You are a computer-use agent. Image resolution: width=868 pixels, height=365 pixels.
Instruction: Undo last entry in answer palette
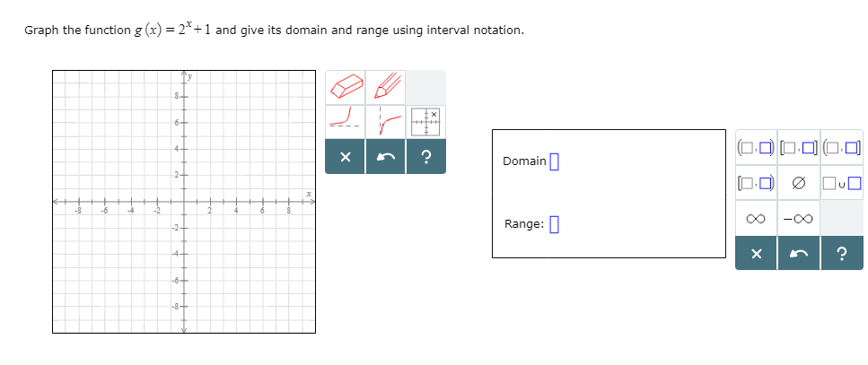799,253
